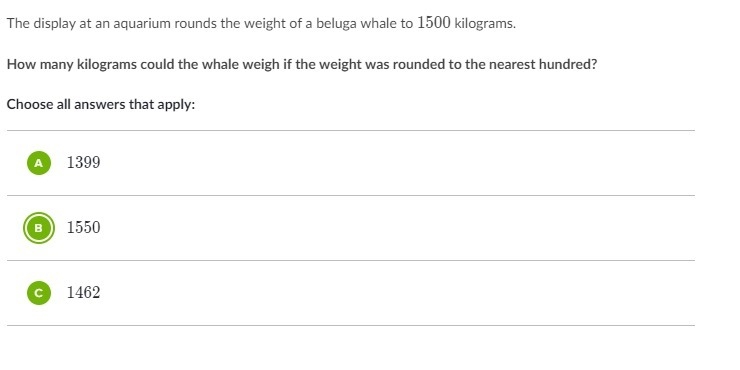Click the number 1500 in the problem statement
This screenshot has height=370, width=740.
tap(434, 23)
